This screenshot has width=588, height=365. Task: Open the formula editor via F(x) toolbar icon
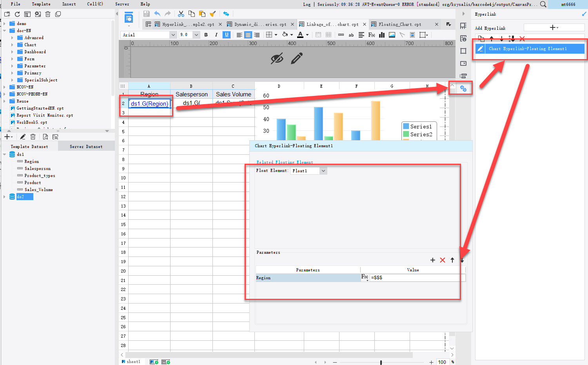pos(371,35)
